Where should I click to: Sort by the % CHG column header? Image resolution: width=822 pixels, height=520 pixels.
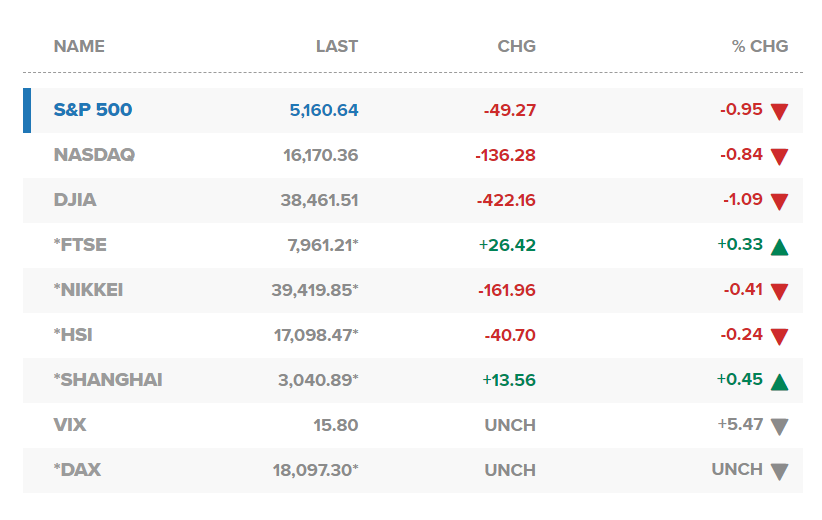click(x=760, y=46)
